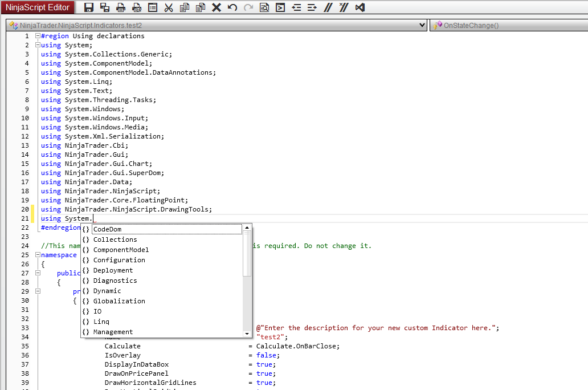Click the Paste icon
Screen dimensions: 588x390
pyautogui.click(x=201, y=7)
